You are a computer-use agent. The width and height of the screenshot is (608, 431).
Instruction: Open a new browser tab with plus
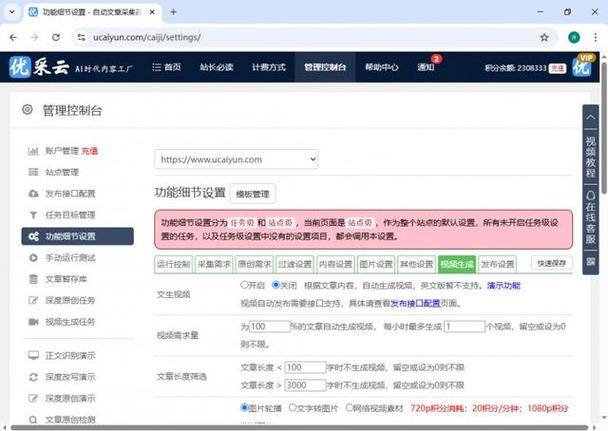[x=173, y=12]
